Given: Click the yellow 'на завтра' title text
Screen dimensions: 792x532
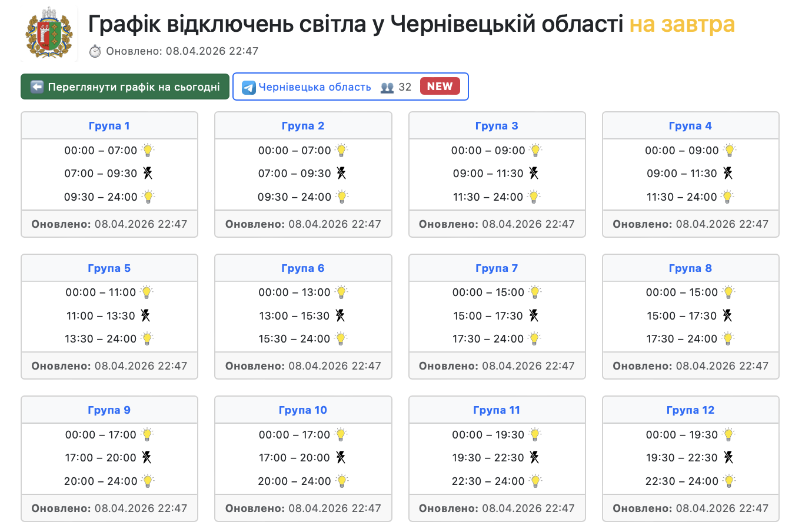Looking at the screenshot, I should [x=682, y=24].
